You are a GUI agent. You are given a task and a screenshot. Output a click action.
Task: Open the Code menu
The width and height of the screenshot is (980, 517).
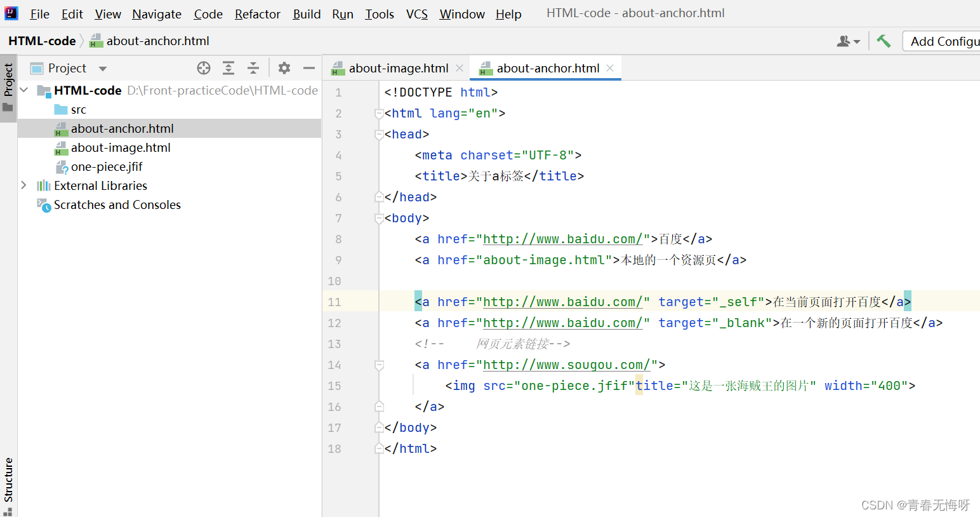coord(208,14)
